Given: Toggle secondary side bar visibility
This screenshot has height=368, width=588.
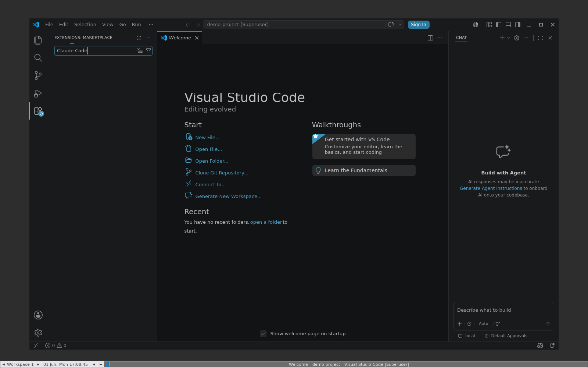Looking at the screenshot, I should 518,25.
